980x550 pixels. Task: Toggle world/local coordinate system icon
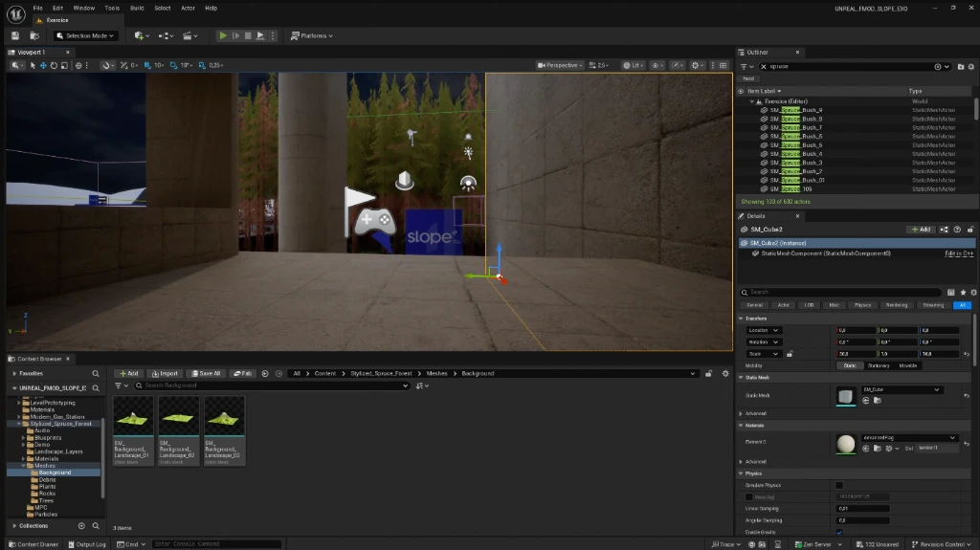tap(78, 65)
